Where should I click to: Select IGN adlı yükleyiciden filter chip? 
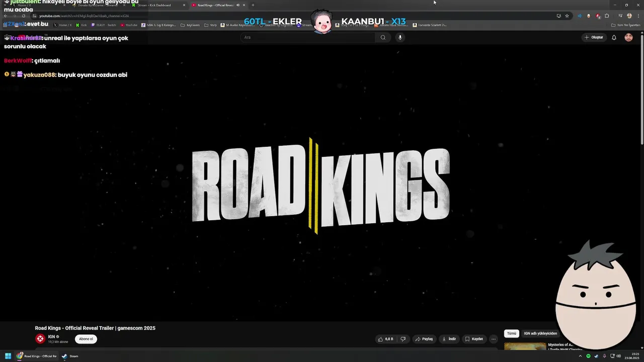540,333
